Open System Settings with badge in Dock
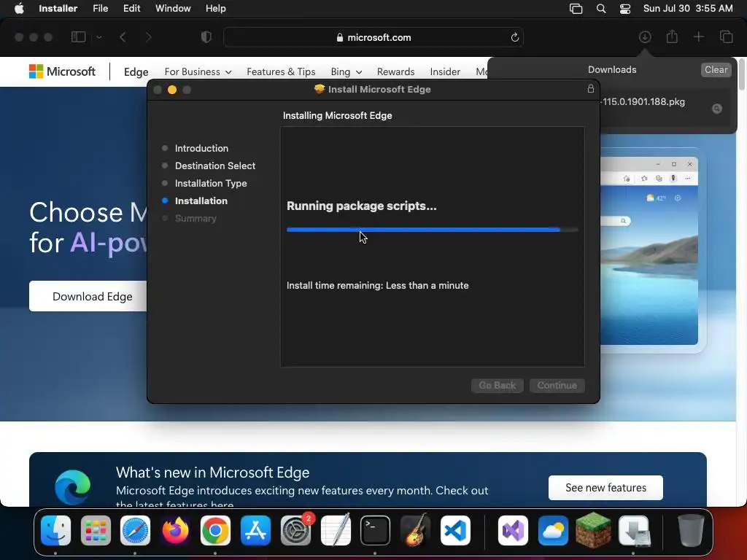 click(x=295, y=530)
